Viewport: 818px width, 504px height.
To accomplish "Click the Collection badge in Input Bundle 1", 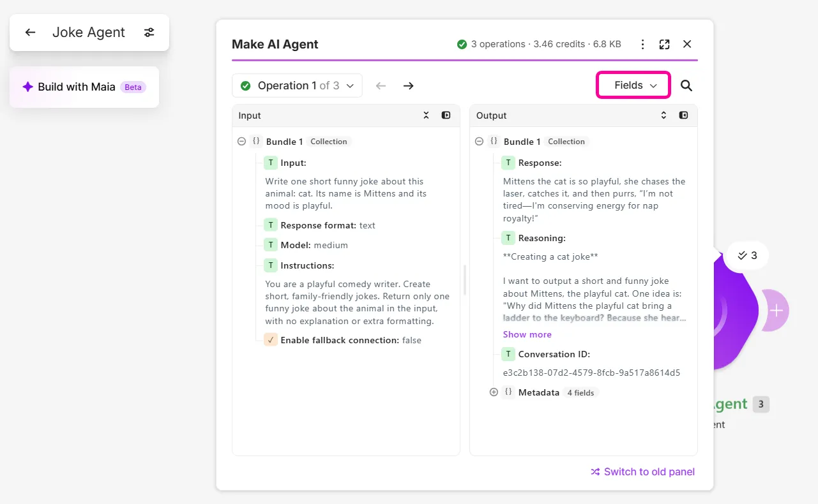I will [329, 142].
